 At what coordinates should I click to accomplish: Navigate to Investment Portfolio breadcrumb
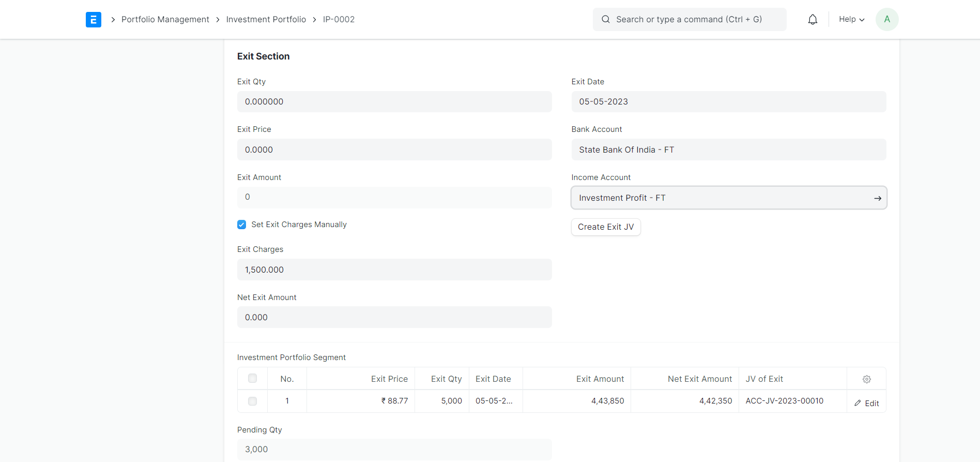pos(266,20)
